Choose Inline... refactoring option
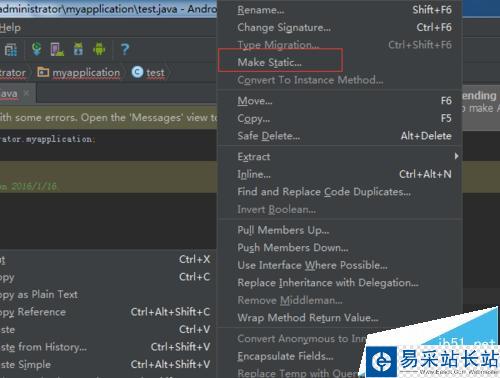Screen dimensions: 500x378 pyautogui.click(x=339, y=174)
